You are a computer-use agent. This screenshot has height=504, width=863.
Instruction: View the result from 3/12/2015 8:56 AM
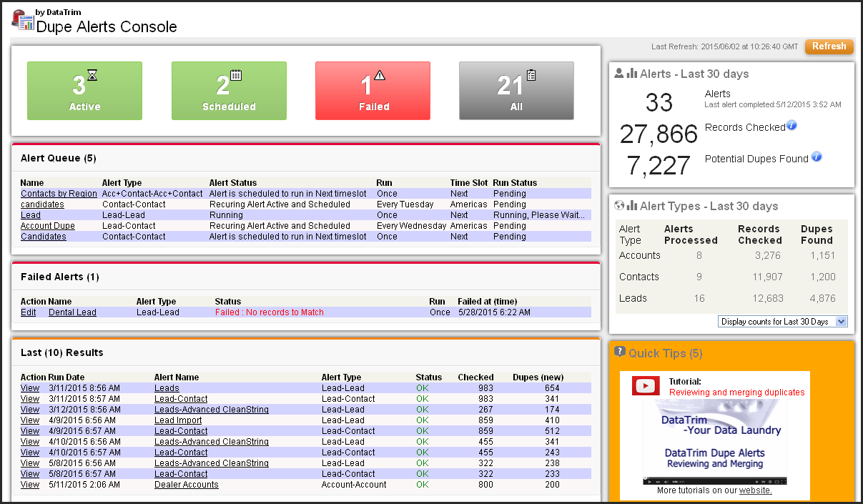click(30, 410)
